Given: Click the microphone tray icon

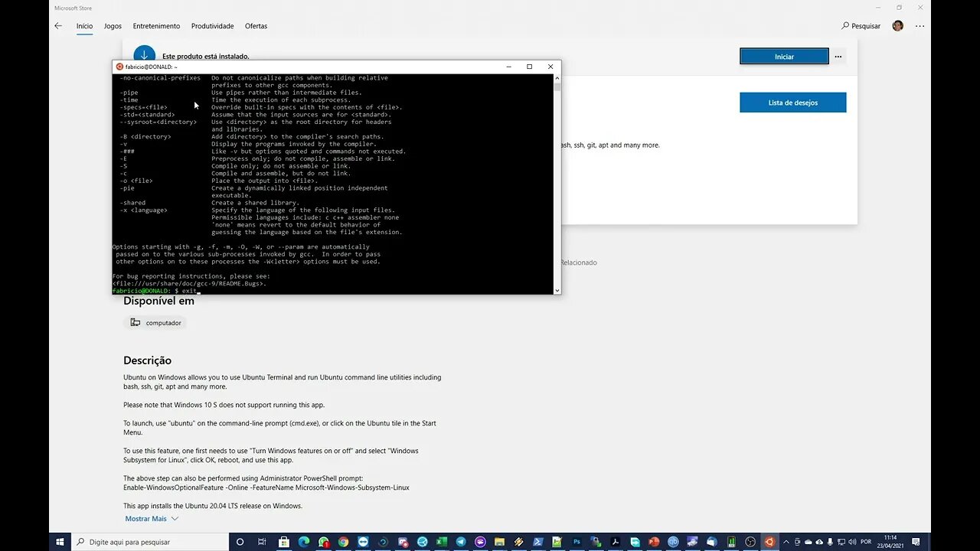Looking at the screenshot, I should pos(830,542).
